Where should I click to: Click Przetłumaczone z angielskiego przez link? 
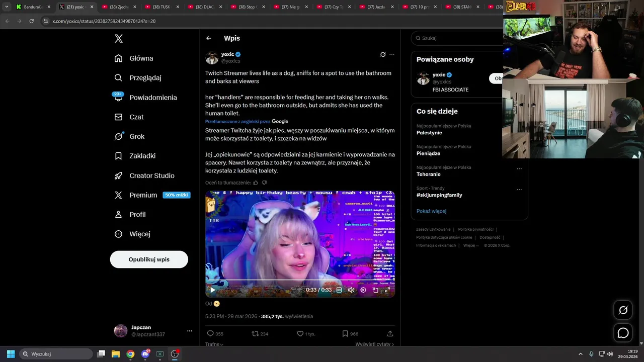247,122
